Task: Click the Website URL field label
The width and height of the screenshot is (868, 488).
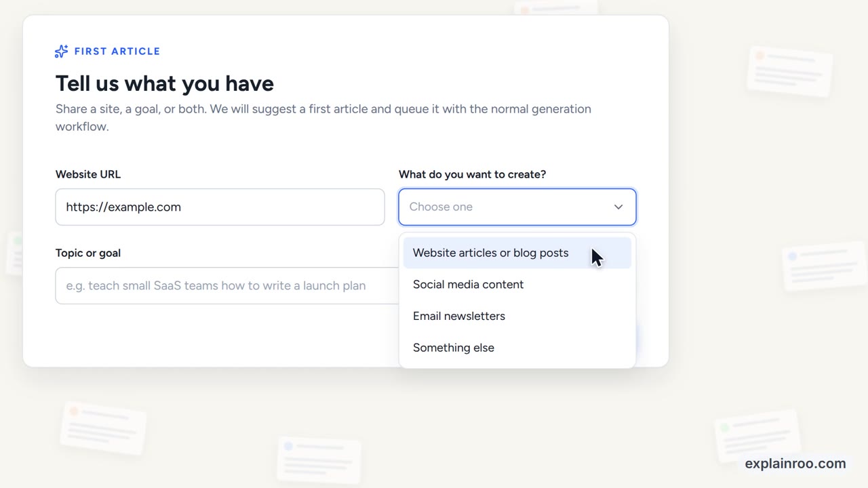Action: [88, 174]
